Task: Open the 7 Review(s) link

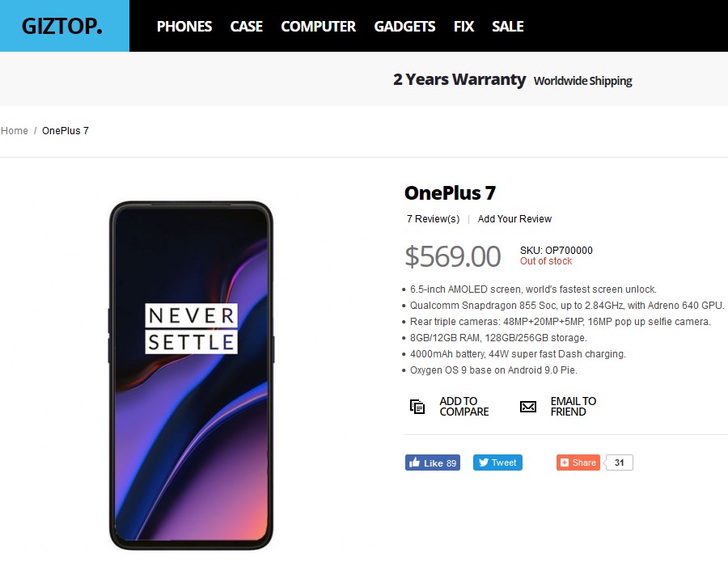Action: point(434,219)
